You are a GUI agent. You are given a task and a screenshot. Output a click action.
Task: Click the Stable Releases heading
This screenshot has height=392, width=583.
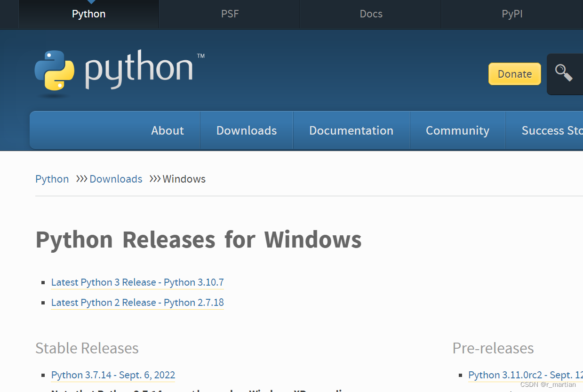click(87, 348)
